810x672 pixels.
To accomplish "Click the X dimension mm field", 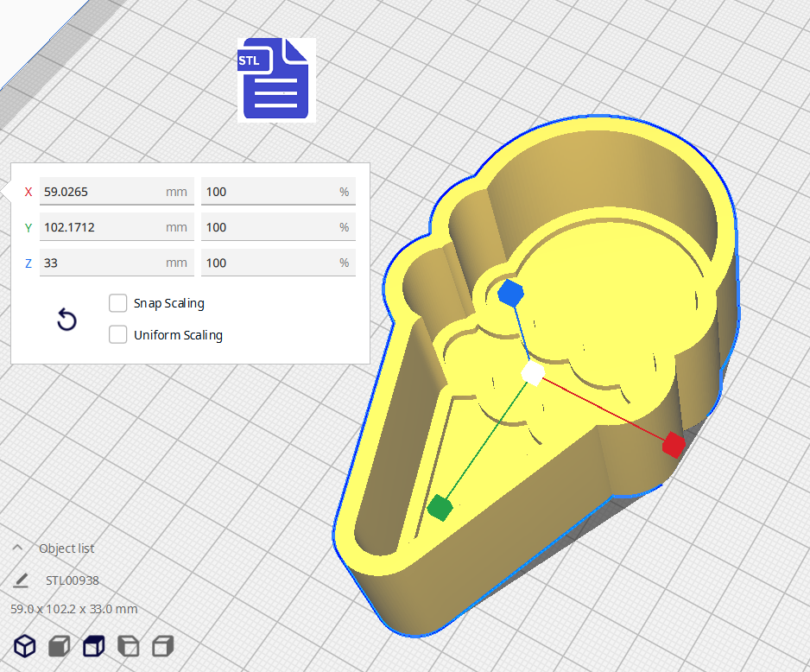I will pyautogui.click(x=104, y=192).
